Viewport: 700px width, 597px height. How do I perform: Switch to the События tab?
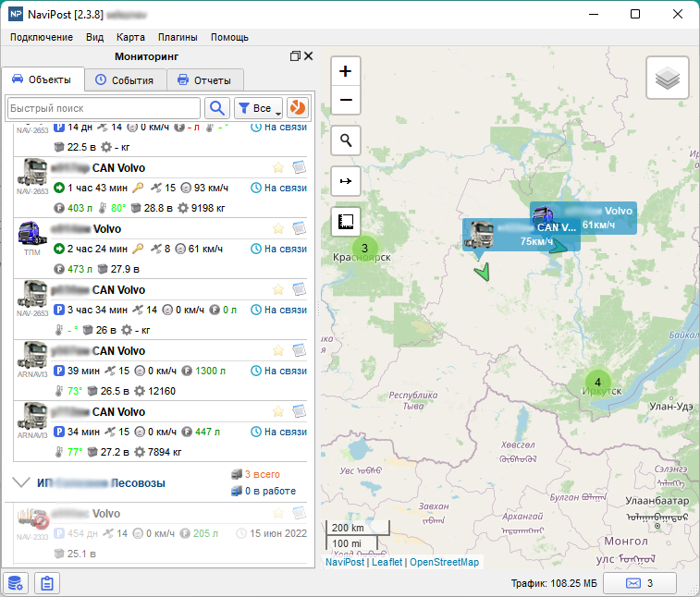pyautogui.click(x=124, y=80)
